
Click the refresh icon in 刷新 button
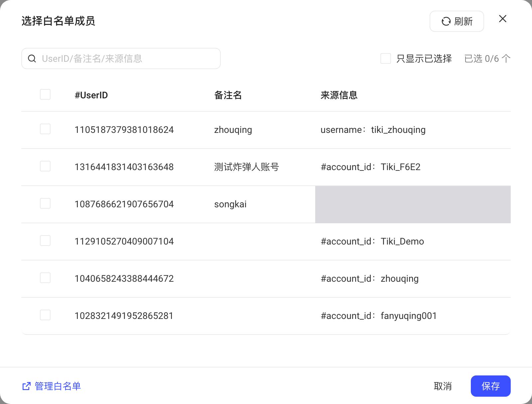click(x=446, y=22)
